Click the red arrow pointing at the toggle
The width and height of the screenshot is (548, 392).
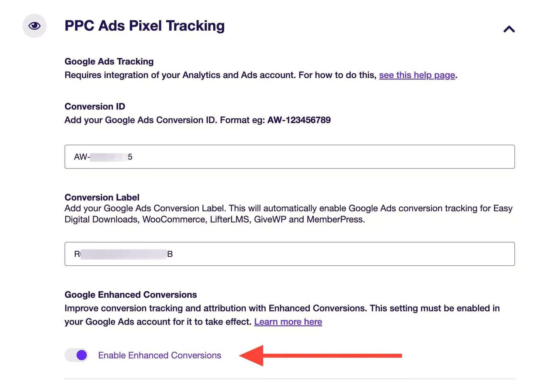(320, 356)
